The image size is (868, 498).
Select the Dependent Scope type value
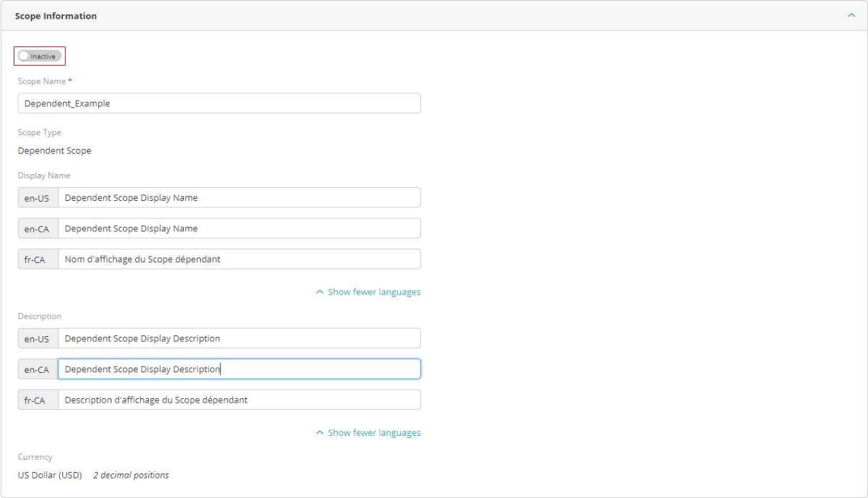click(x=55, y=151)
